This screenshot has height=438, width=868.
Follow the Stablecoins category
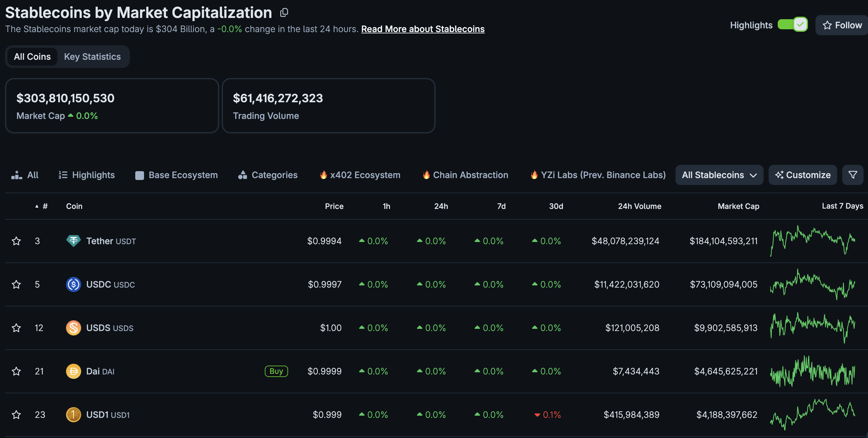point(842,25)
